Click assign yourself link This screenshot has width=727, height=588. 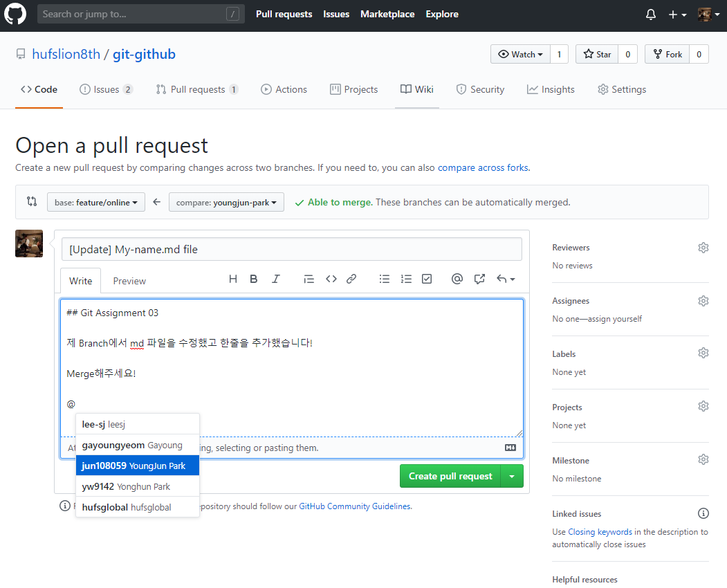(615, 319)
